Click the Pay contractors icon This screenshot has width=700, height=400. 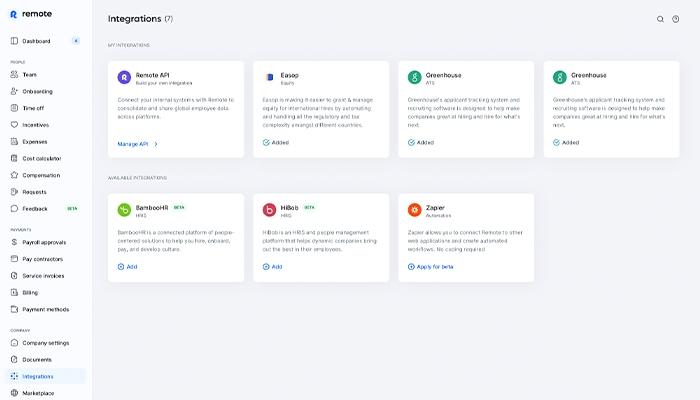click(x=14, y=259)
